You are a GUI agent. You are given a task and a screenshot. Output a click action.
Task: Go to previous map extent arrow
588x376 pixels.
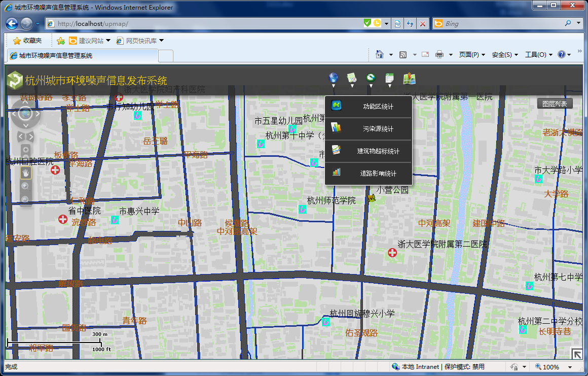[x=21, y=136]
